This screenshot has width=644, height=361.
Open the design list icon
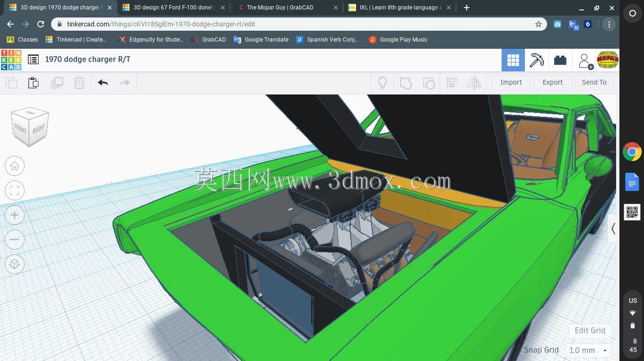pyautogui.click(x=33, y=60)
